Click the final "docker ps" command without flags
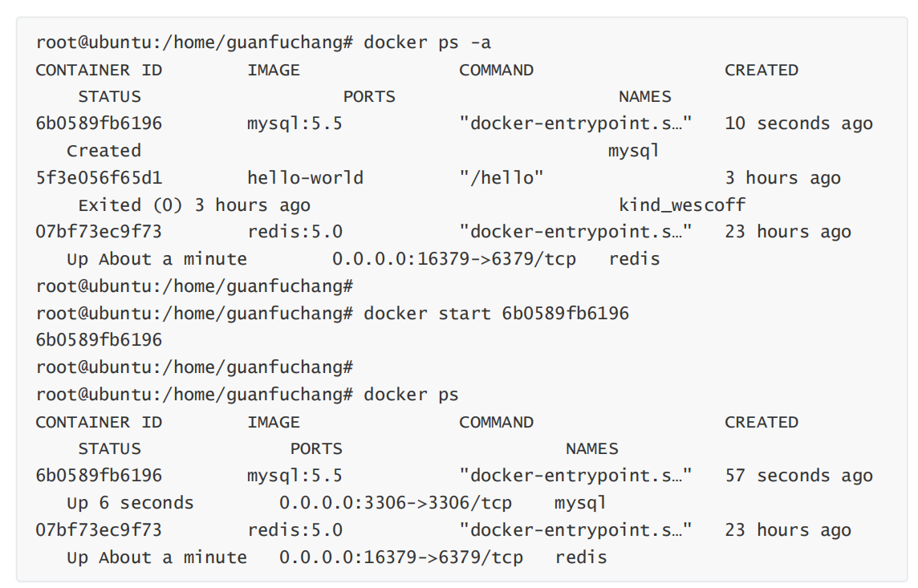 point(411,395)
